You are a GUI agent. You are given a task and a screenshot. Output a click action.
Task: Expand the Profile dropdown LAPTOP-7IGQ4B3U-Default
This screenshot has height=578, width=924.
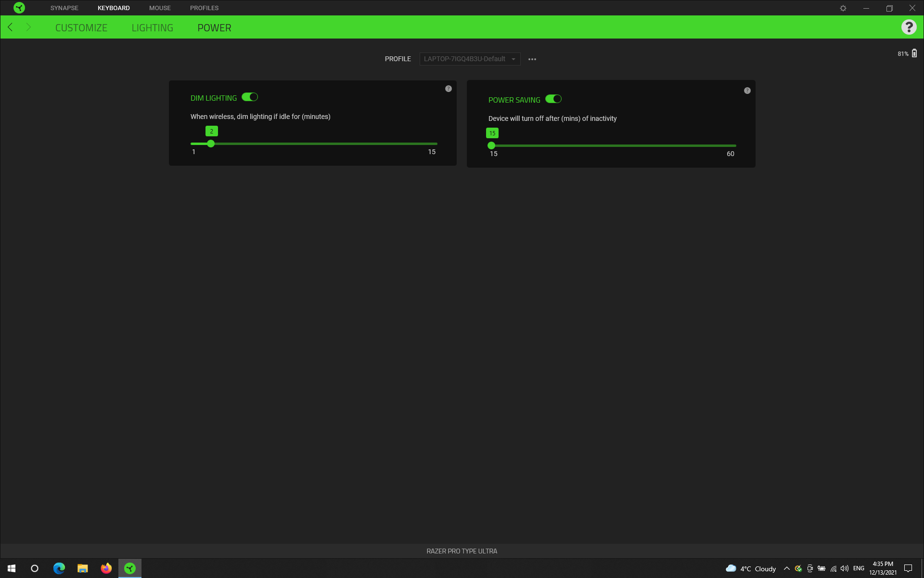pyautogui.click(x=470, y=59)
